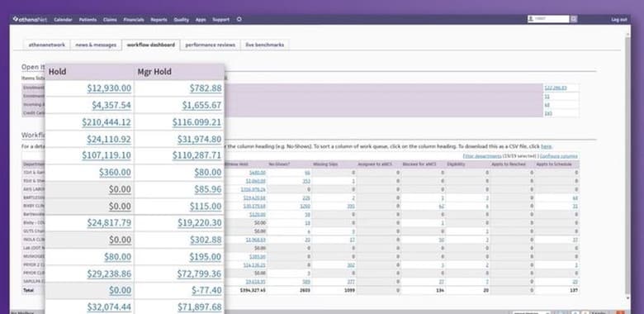Open the $85.96 Mgr Hold amount
644x314 pixels.
coord(208,189)
